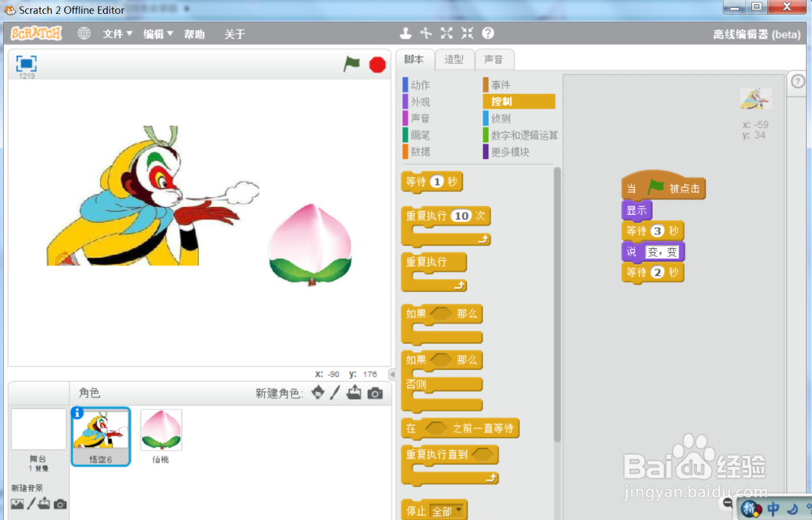Select the 外观 block category

pyautogui.click(x=417, y=102)
